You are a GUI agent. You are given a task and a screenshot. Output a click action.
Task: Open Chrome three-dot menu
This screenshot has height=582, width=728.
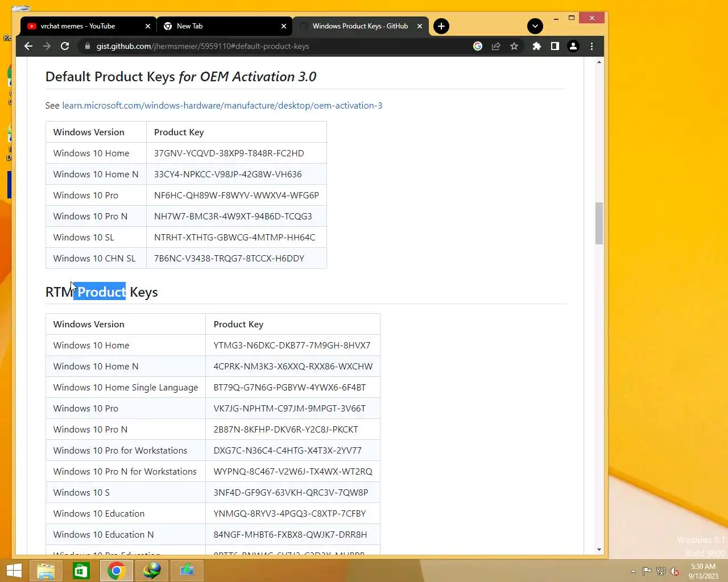[x=591, y=46]
